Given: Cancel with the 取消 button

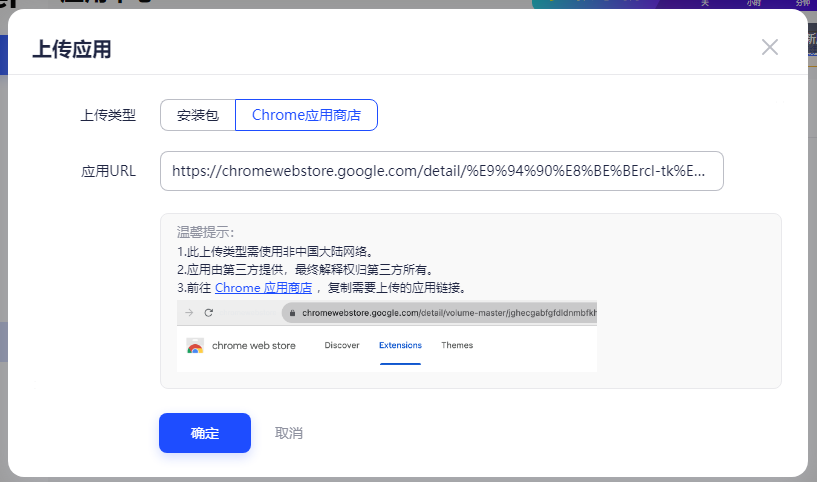Looking at the screenshot, I should click(x=289, y=433).
